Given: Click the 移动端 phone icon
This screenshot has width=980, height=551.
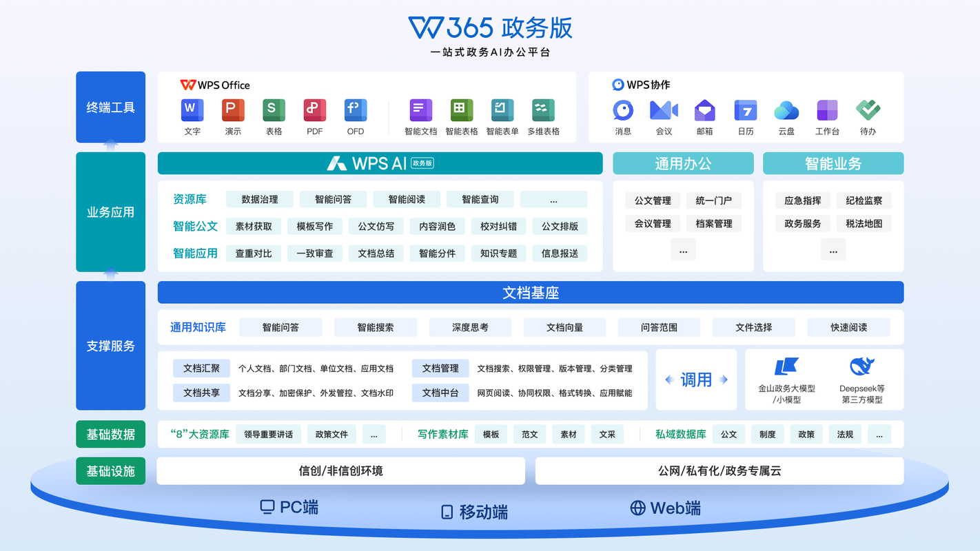Looking at the screenshot, I should point(447,512).
